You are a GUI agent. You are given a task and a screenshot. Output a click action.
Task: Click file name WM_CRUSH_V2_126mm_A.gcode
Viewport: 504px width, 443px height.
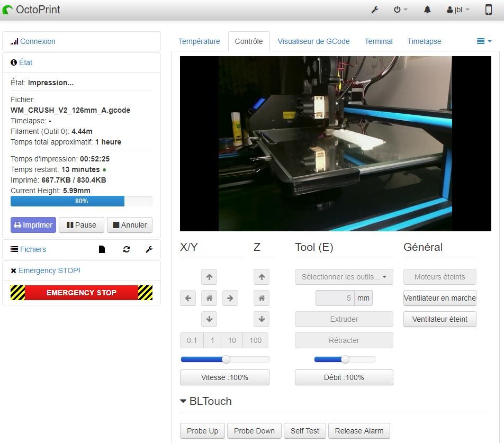[x=70, y=110]
